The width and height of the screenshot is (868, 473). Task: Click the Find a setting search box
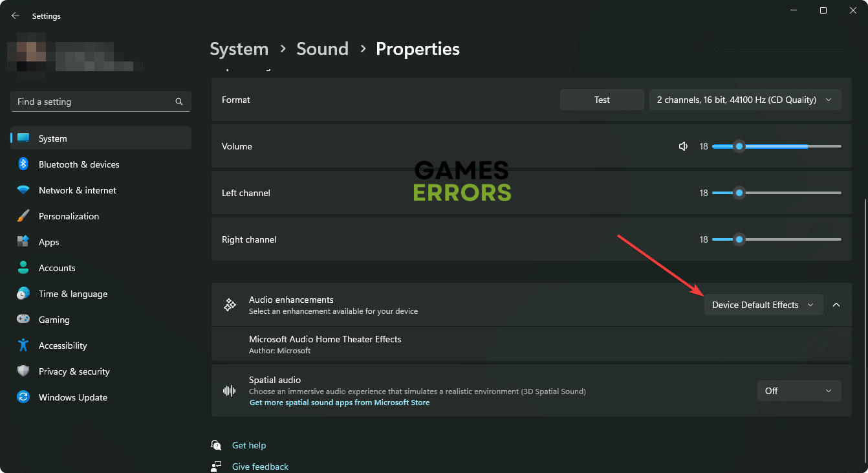coord(94,102)
